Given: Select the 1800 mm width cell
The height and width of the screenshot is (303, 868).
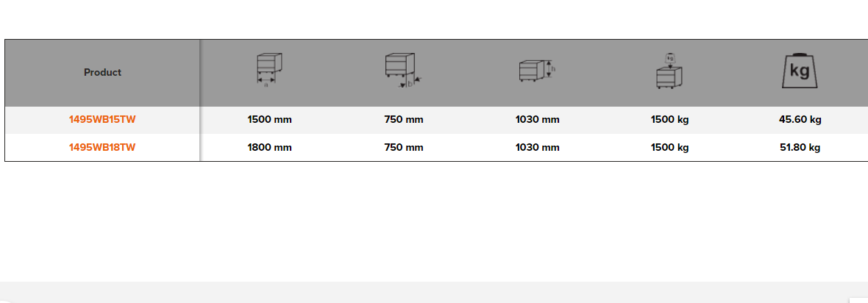Looking at the screenshot, I should click(x=269, y=147).
